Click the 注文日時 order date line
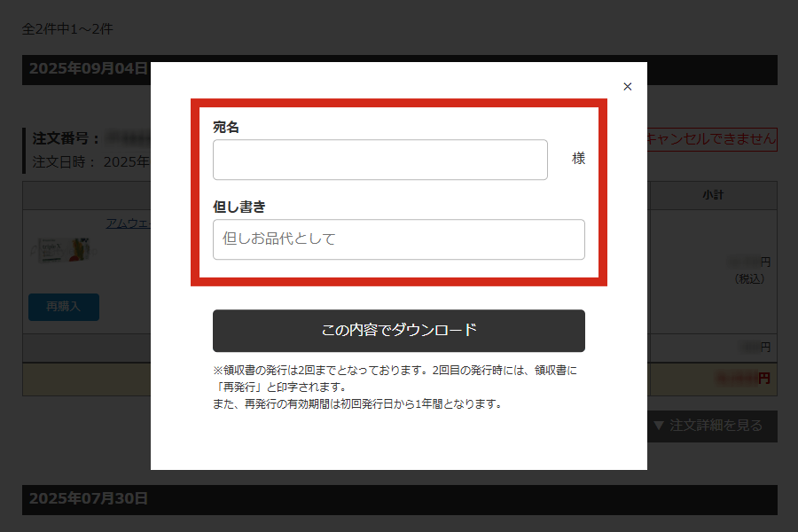 [x=89, y=162]
